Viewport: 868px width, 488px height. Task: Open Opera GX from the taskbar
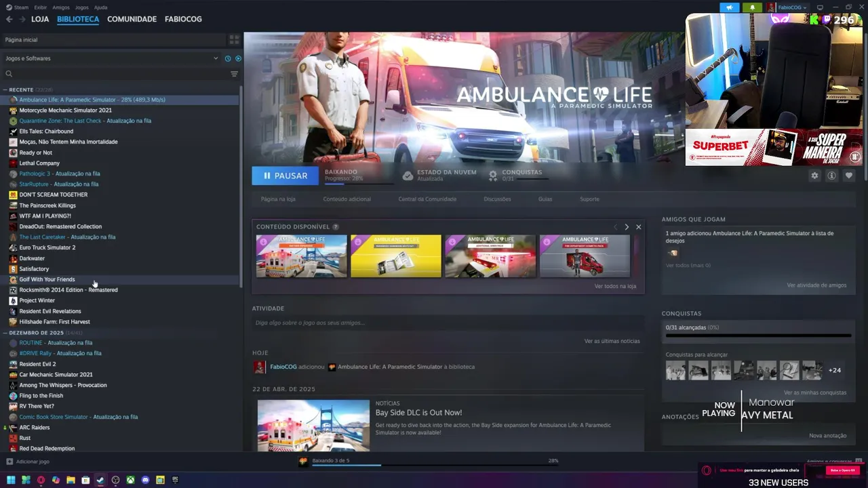click(41, 480)
